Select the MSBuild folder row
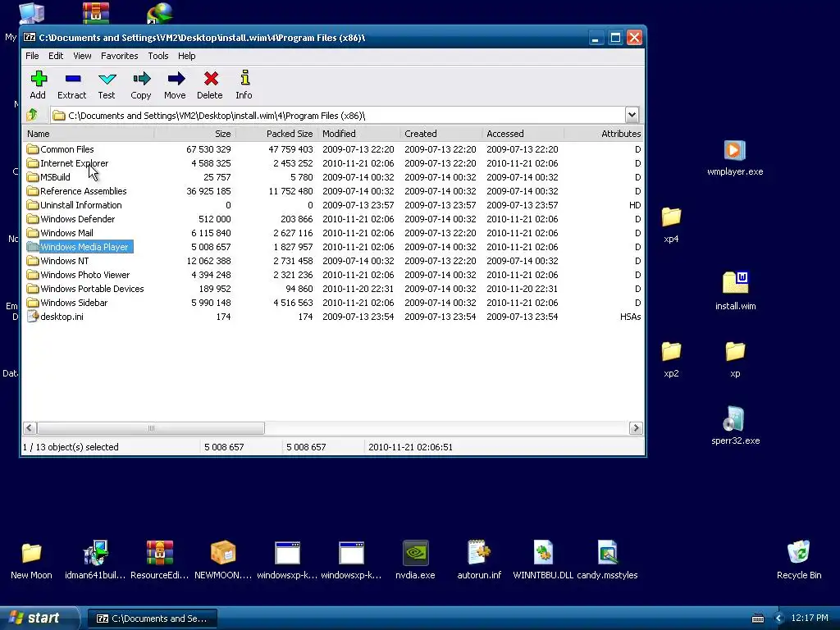This screenshot has width=840, height=630. pyautogui.click(x=333, y=177)
